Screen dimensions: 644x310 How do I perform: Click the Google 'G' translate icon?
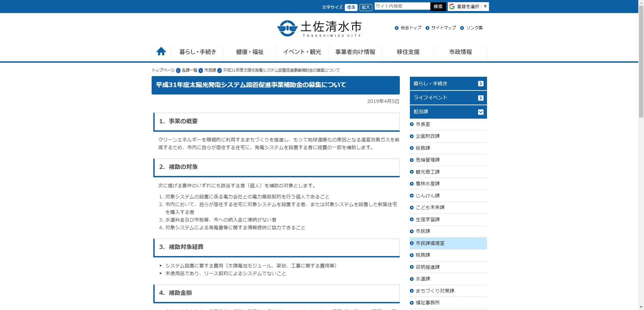[452, 6]
